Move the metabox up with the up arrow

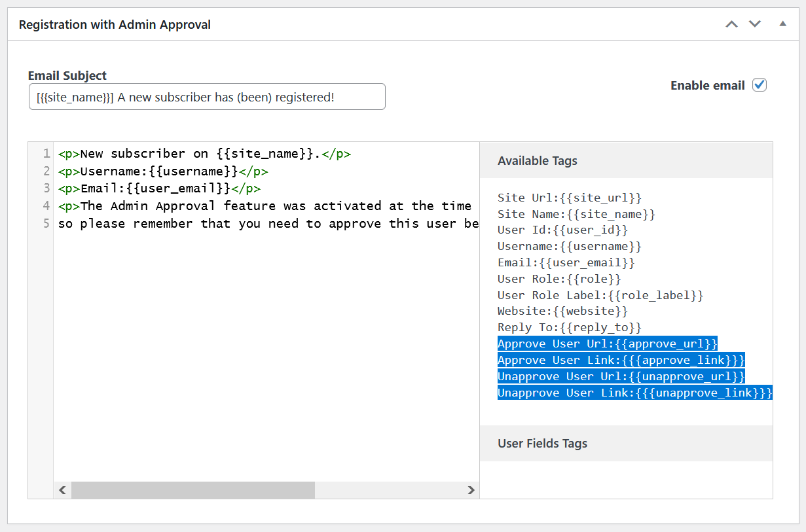(x=731, y=24)
